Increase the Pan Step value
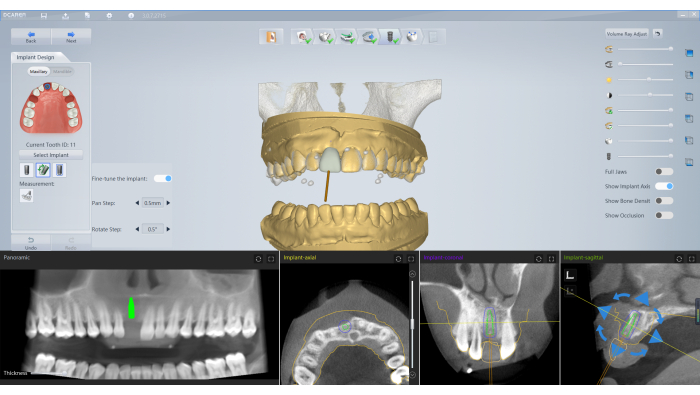This screenshot has width=700, height=395. click(168, 203)
